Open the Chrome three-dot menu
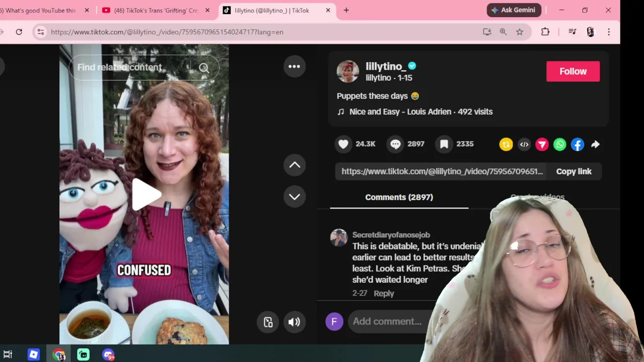 point(609,32)
